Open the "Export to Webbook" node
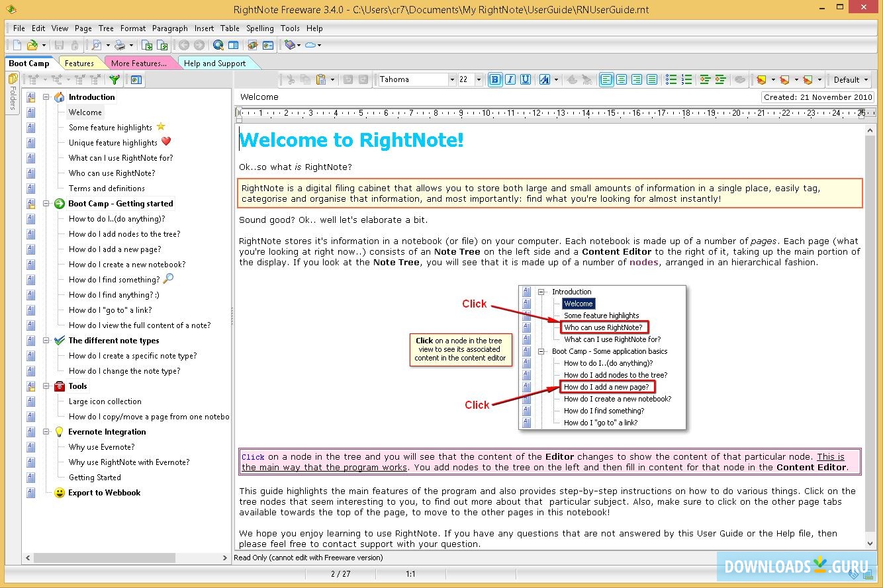 click(104, 493)
